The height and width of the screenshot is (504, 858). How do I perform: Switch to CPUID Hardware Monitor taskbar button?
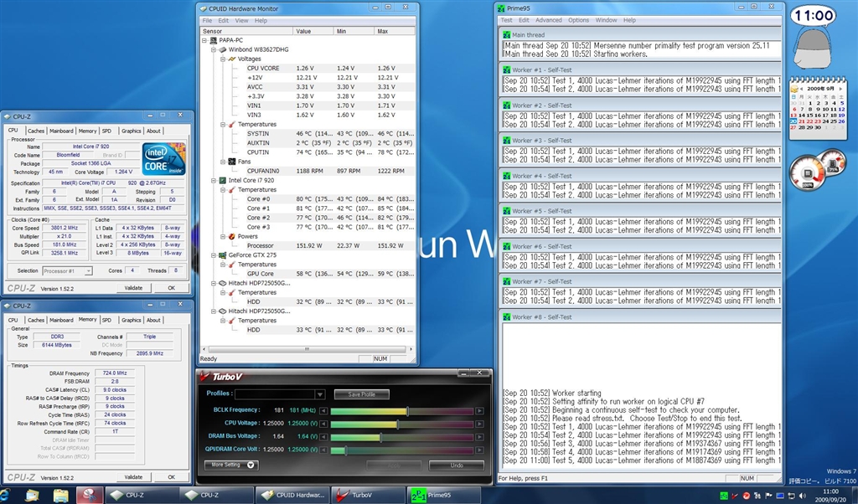point(292,496)
